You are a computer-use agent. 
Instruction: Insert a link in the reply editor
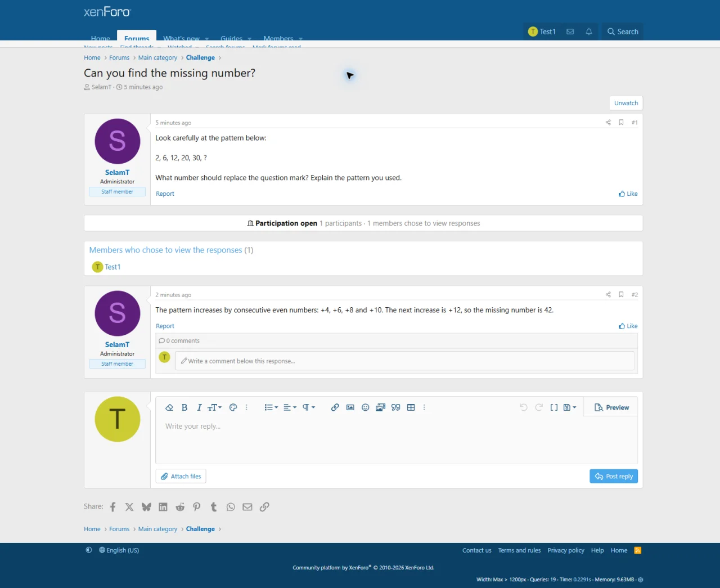click(335, 407)
